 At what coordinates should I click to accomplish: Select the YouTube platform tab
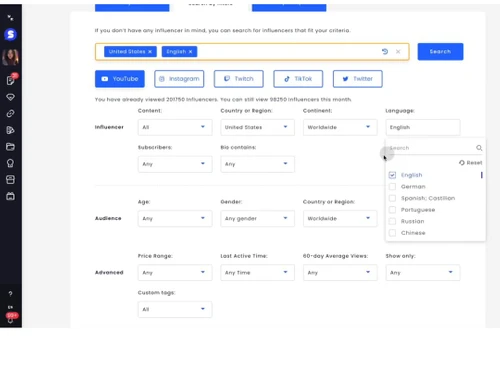point(120,79)
